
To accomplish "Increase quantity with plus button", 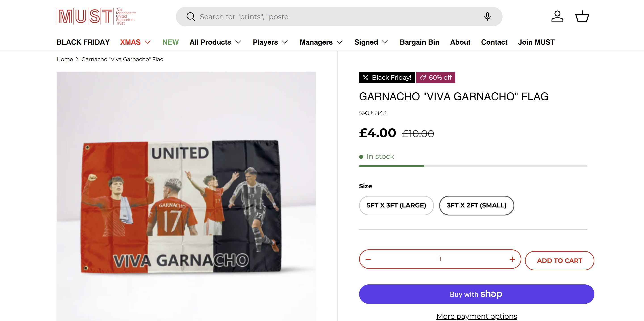I will tap(512, 259).
